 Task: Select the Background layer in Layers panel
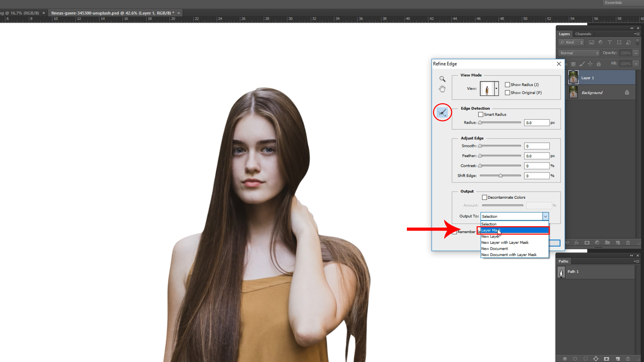592,93
